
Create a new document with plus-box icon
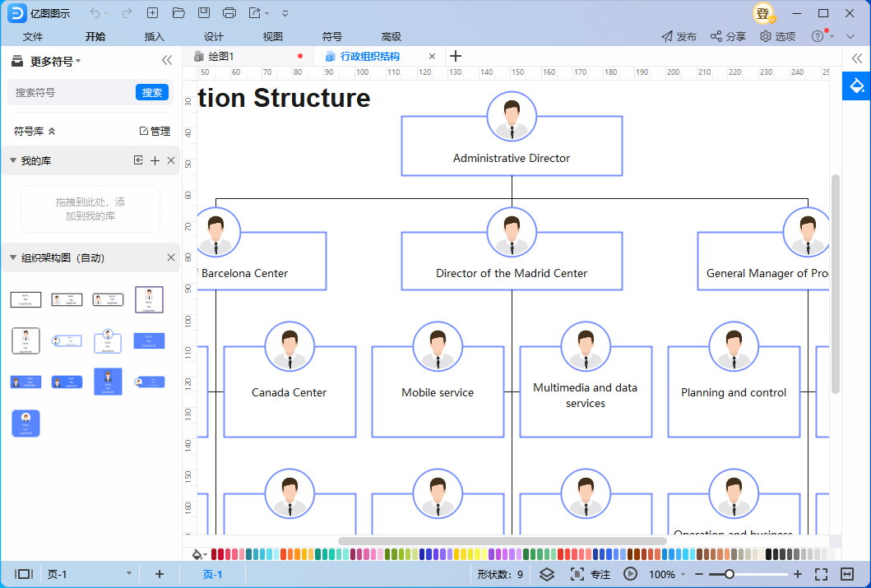152,13
